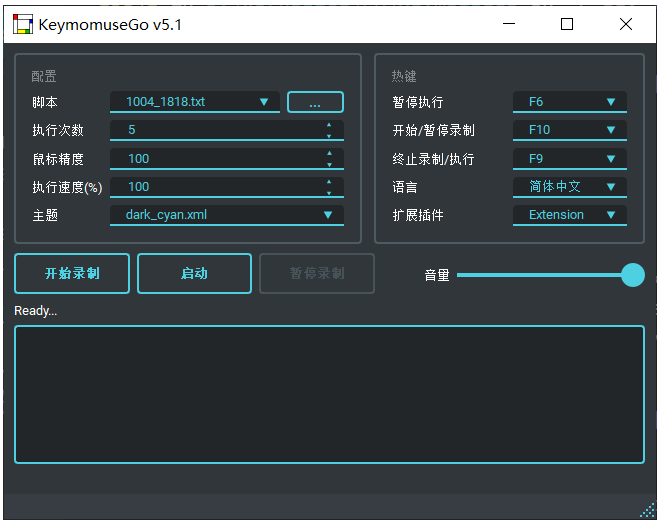668x522 pixels.
Task: Click the 开始录制 start recording button
Action: click(72, 274)
